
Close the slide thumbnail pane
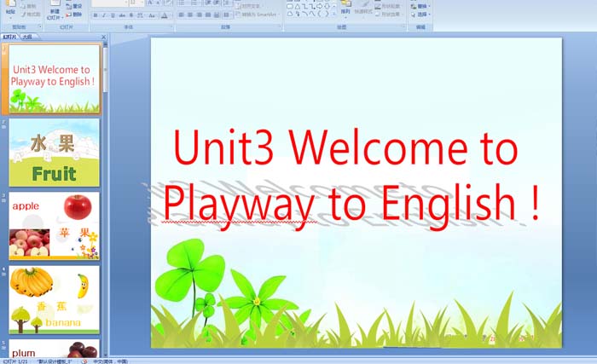point(103,37)
